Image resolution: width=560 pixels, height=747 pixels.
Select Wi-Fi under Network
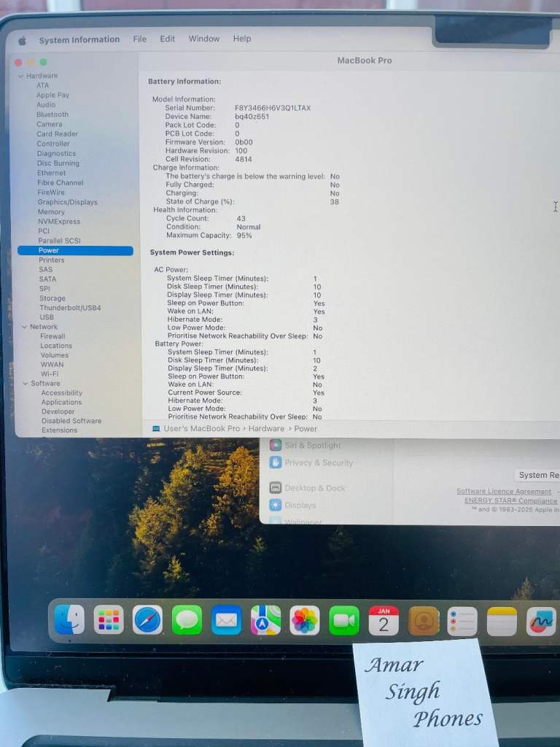(50, 373)
